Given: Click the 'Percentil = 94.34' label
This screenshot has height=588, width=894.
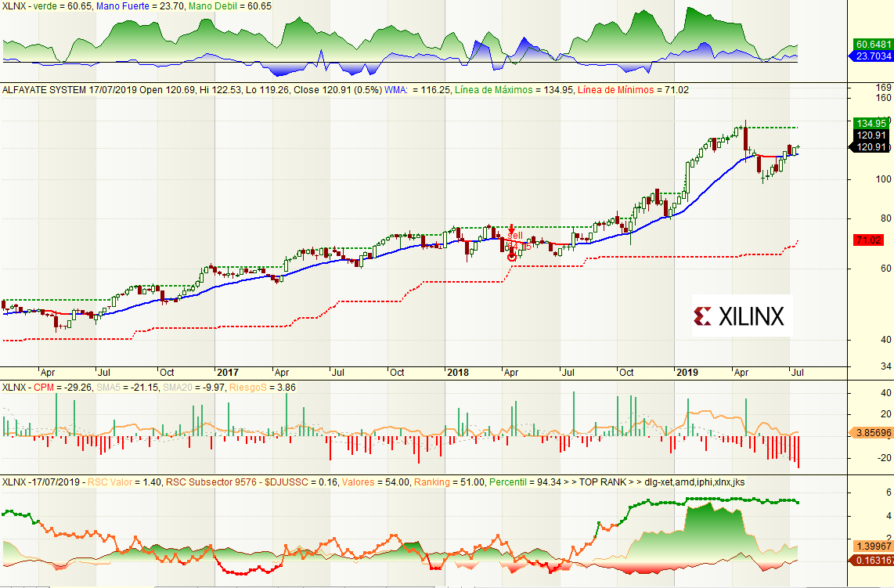Looking at the screenshot, I should [x=526, y=482].
